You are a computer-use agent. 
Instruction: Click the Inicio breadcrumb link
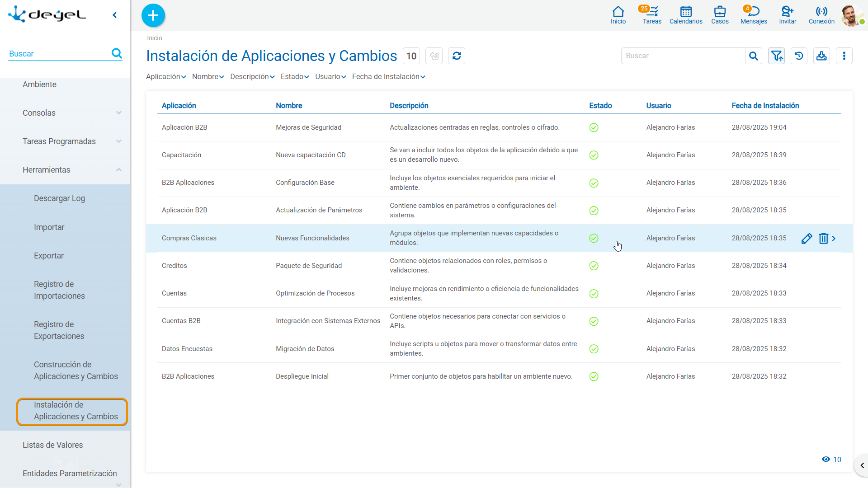coord(155,38)
